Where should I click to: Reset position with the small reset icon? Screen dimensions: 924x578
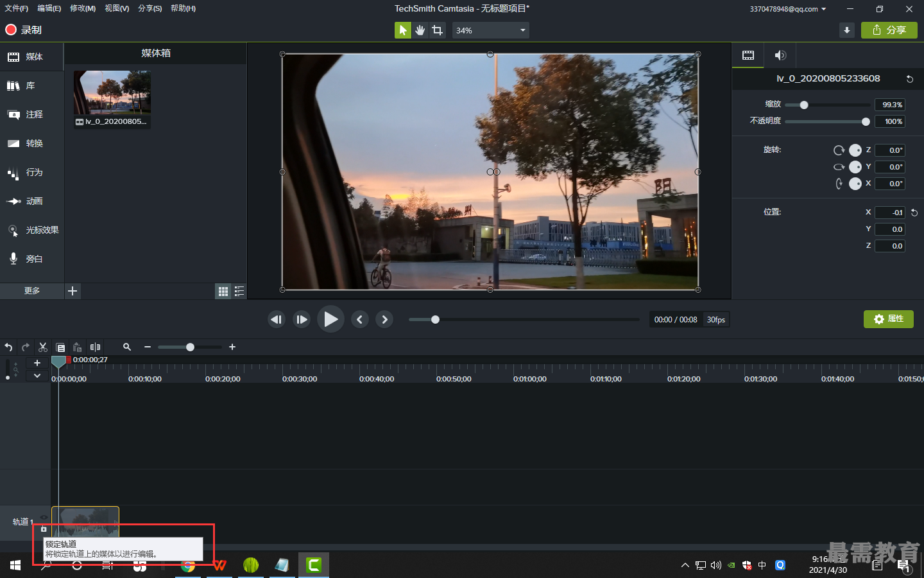point(914,213)
